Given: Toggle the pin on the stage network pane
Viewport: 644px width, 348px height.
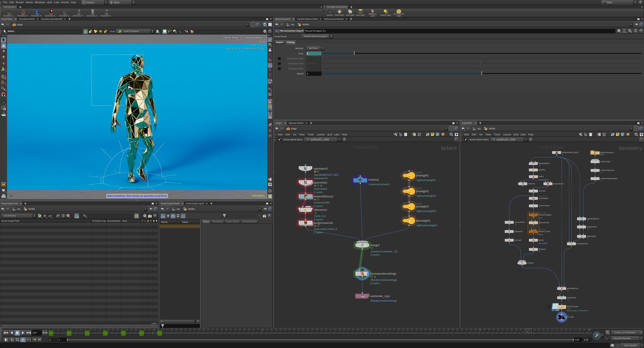Looking at the screenshot, I should pyautogui.click(x=451, y=128).
